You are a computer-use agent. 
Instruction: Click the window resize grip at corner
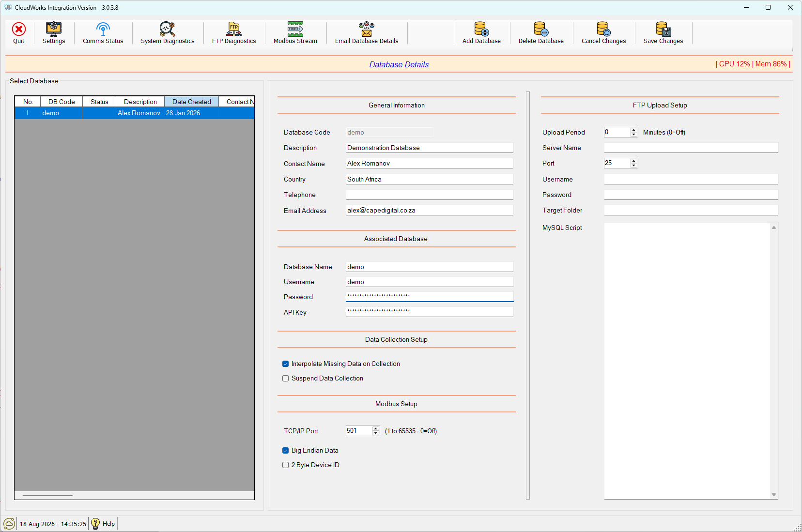[798, 528]
